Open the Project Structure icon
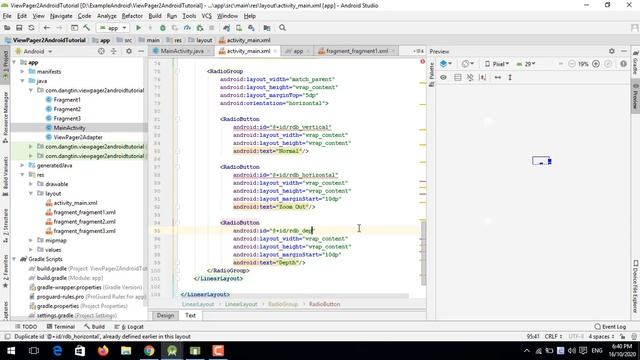 (x=267, y=28)
